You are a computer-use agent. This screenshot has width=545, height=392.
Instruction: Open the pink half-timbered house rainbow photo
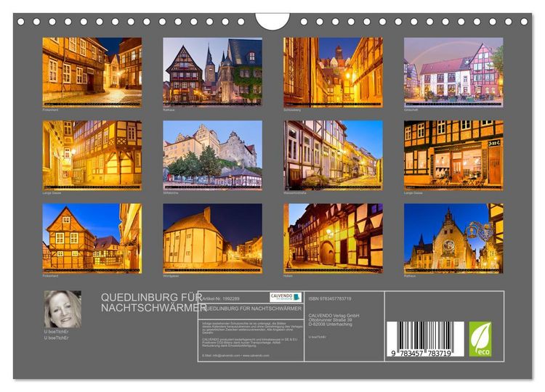tap(453, 72)
